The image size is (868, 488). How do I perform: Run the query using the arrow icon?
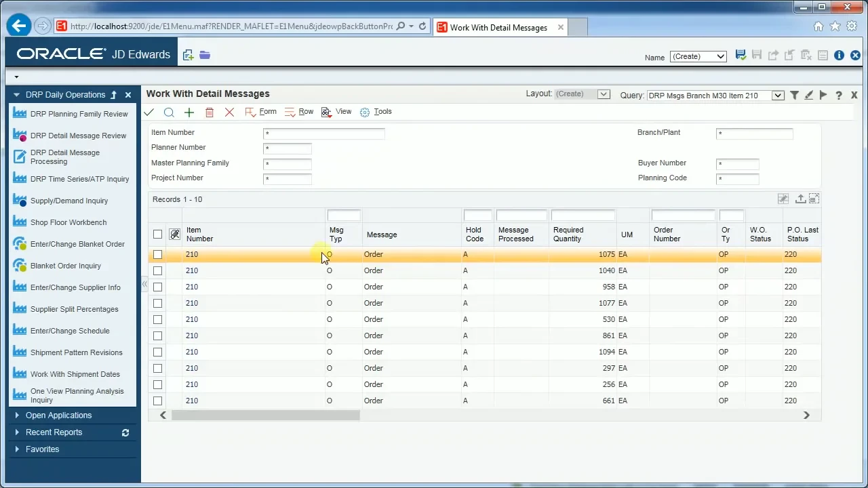823,96
